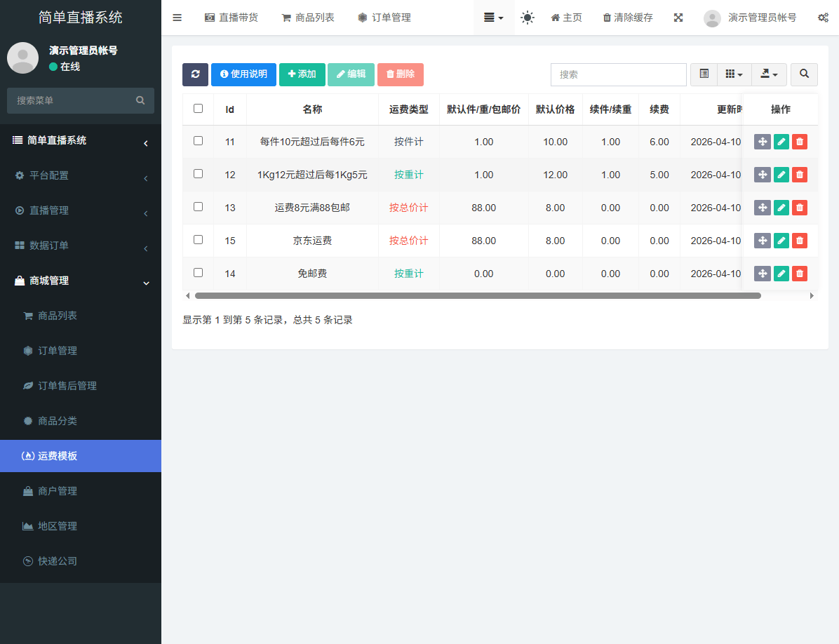Open 快递公司 in the sidebar
Image resolution: width=839 pixels, height=644 pixels.
tap(80, 561)
